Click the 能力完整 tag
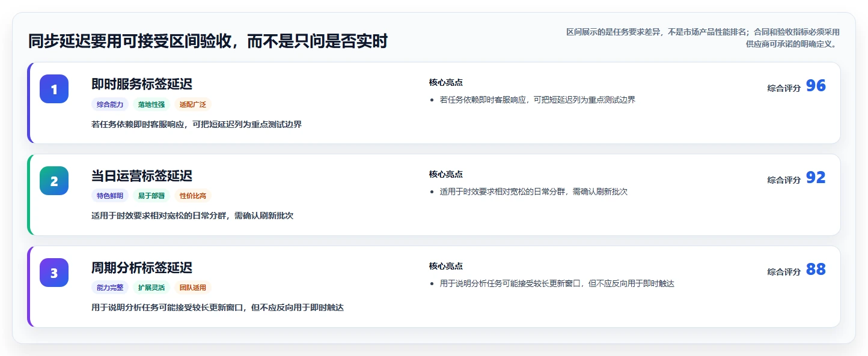 (110, 288)
